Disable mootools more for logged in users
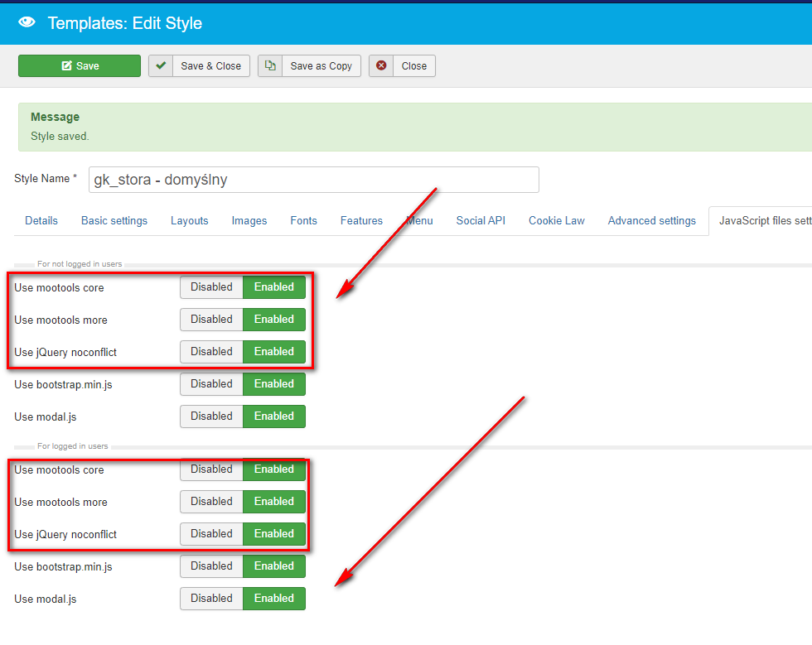The height and width of the screenshot is (645, 812). [x=211, y=502]
